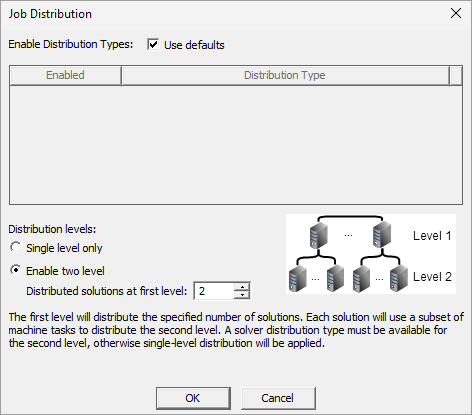The image size is (472, 415).
Task: Dismiss dialog with Cancel button
Action: point(278,398)
